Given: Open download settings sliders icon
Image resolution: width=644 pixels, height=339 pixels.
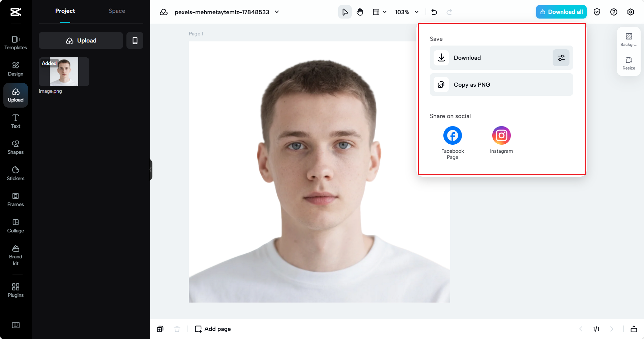Looking at the screenshot, I should (x=561, y=58).
